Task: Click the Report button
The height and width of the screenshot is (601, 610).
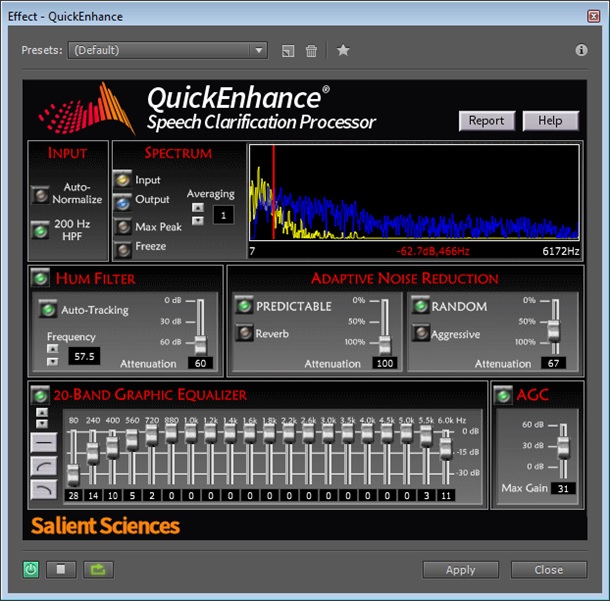Action: [487, 121]
